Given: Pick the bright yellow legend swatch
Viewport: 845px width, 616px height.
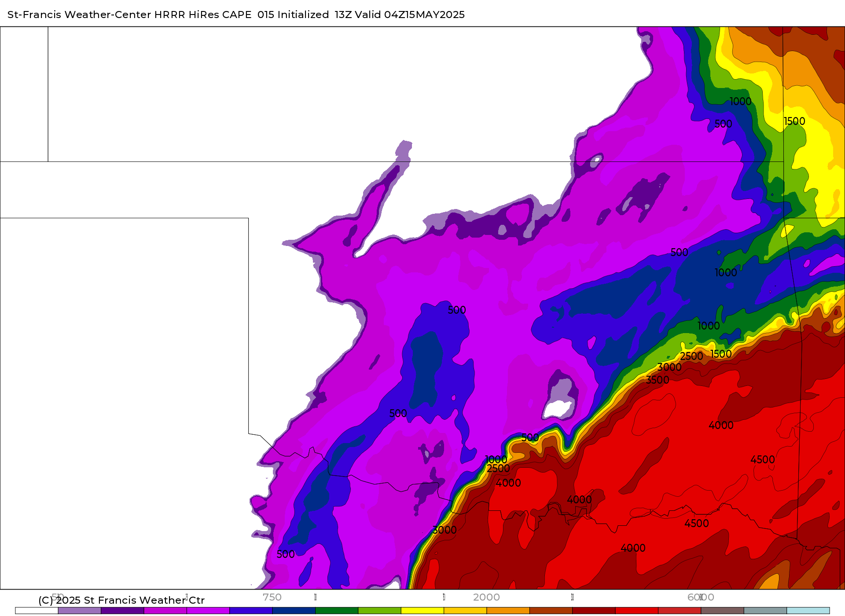Looking at the screenshot, I should coord(422,610).
